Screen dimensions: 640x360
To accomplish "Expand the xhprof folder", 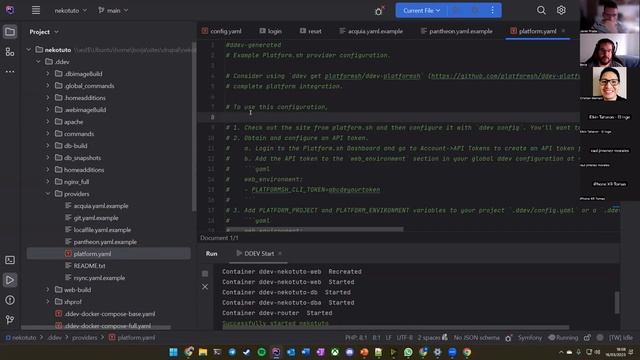I will pyautogui.click(x=48, y=302).
